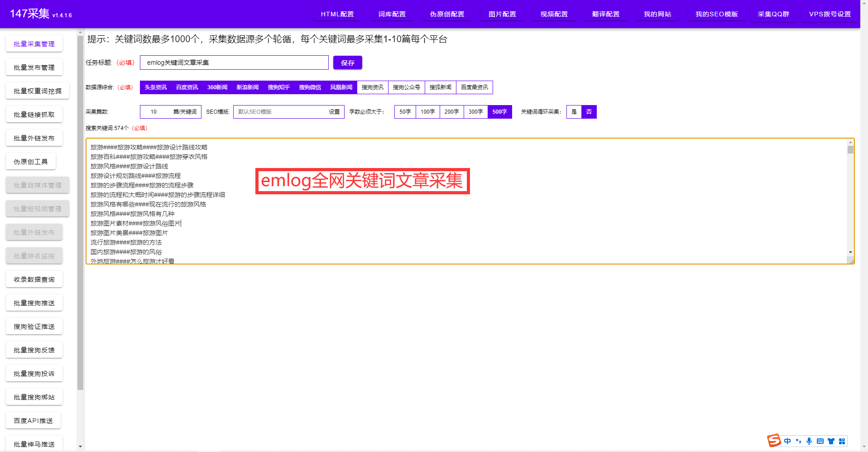Viewport: 868px width, 452px height.
Task: Select 50字 minimum word count
Action: tap(405, 112)
